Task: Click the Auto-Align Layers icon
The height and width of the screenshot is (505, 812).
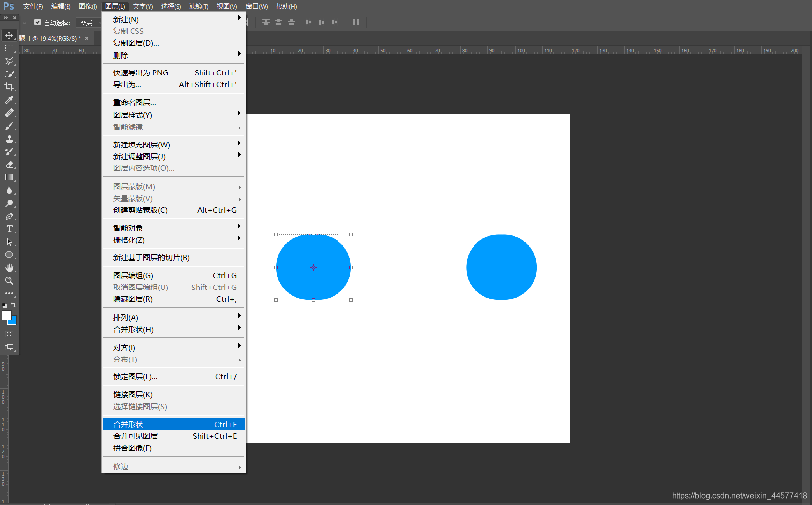Action: pyautogui.click(x=356, y=22)
